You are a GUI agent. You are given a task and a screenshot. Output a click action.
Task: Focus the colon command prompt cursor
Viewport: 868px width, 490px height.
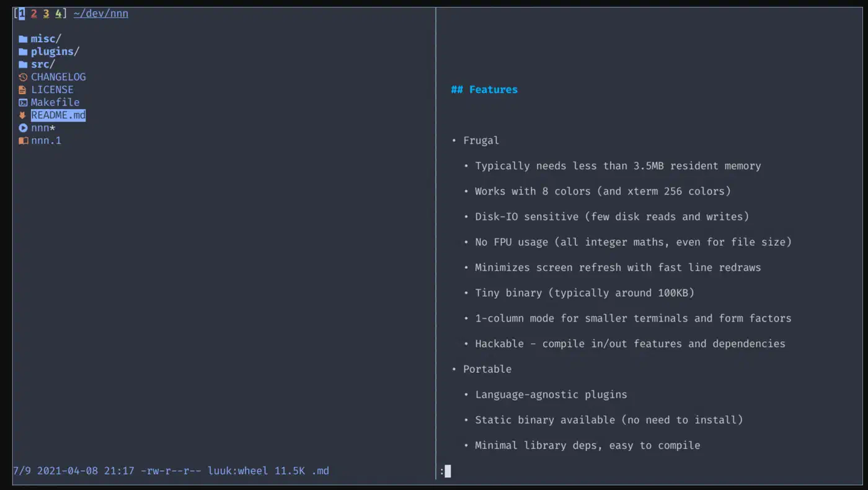pos(448,471)
